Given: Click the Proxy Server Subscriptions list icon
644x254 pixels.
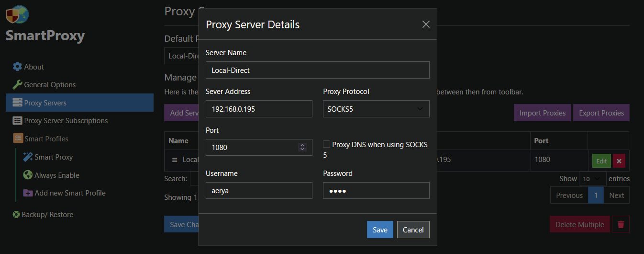Looking at the screenshot, I should pyautogui.click(x=17, y=121).
